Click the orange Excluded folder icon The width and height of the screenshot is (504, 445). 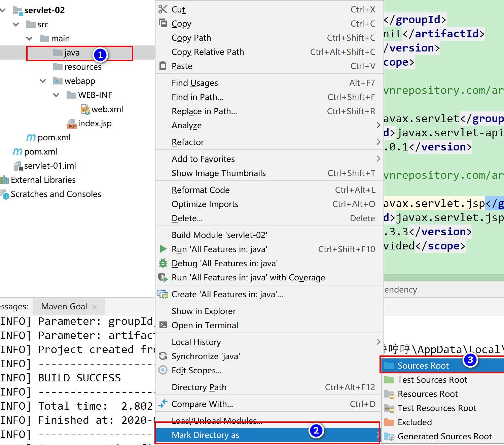click(389, 422)
